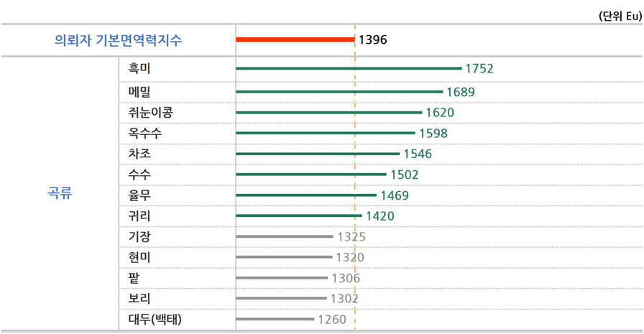Click the value 1260

click(x=332, y=320)
